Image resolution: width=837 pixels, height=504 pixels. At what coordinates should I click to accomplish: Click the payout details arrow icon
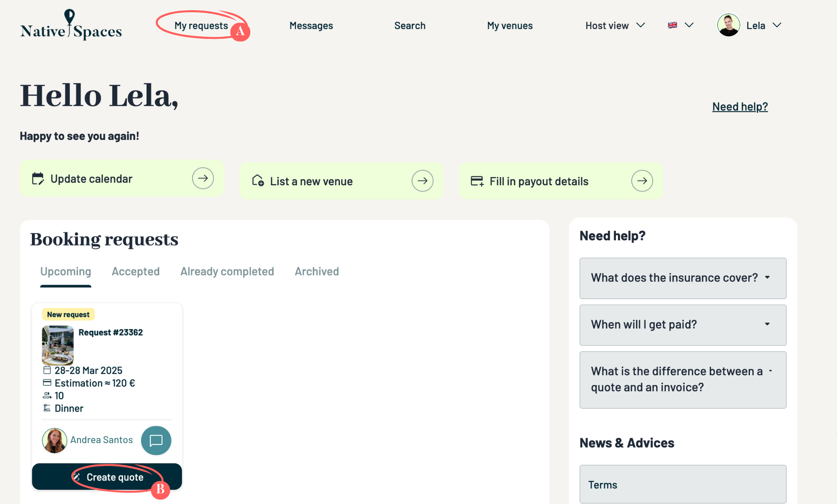642,181
